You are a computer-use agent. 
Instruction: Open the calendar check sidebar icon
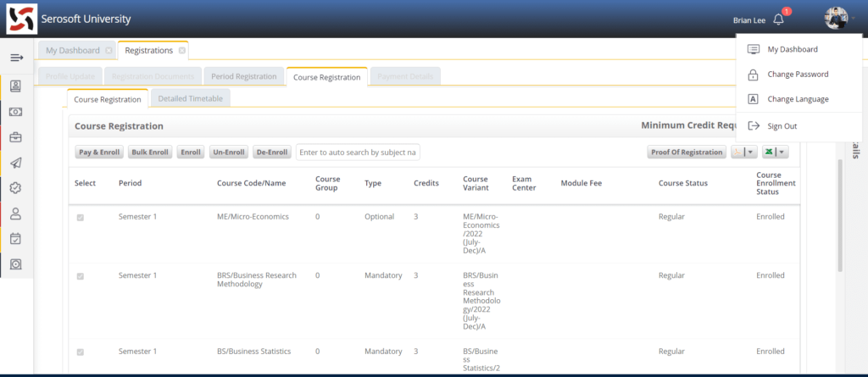pyautogui.click(x=16, y=239)
